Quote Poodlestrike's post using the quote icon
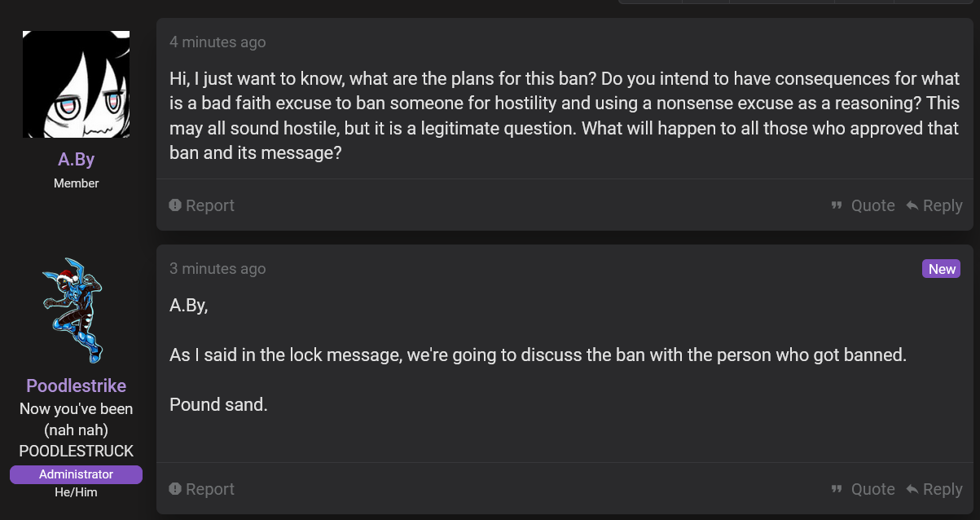980x520 pixels. [x=837, y=489]
